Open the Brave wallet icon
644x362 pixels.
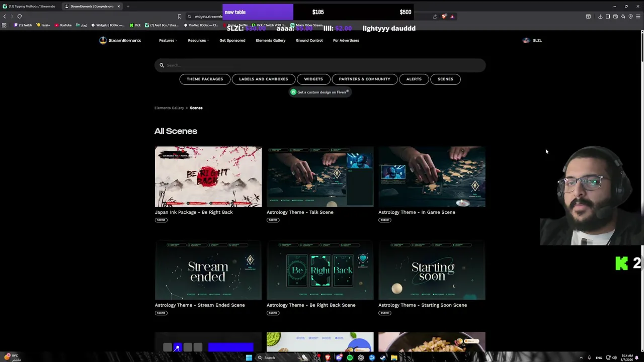[x=615, y=17]
